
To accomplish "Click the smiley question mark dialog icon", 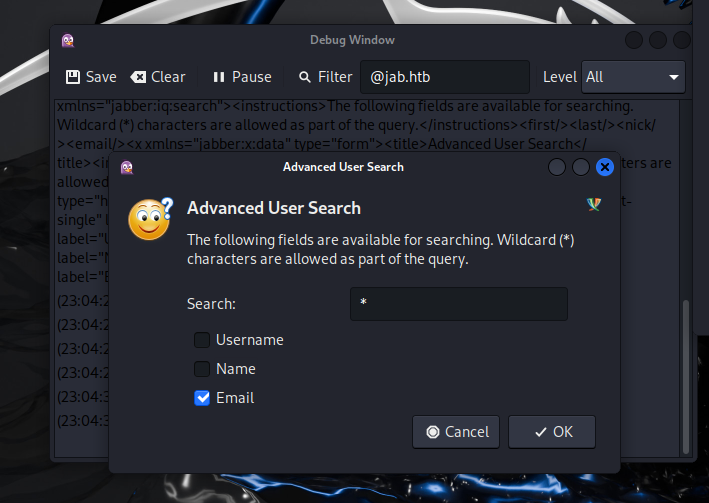I will pyautogui.click(x=150, y=217).
